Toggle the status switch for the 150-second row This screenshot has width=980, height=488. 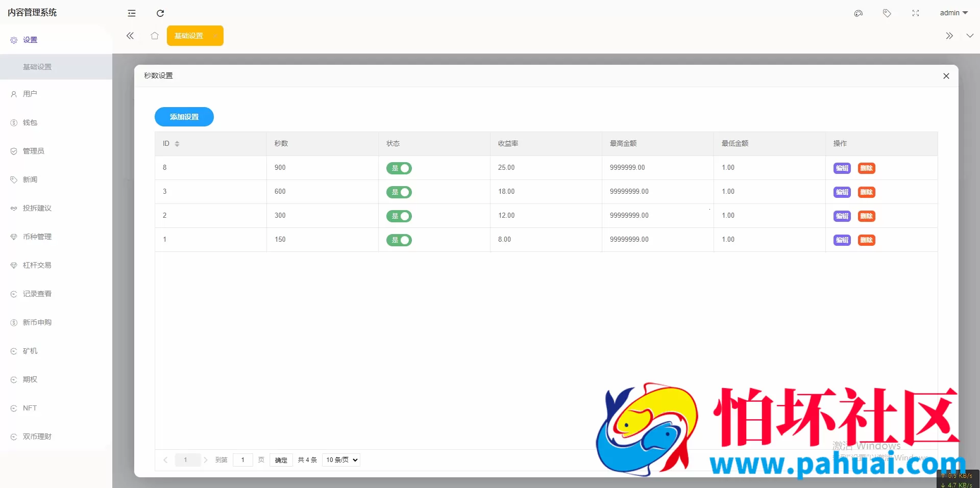click(x=399, y=240)
